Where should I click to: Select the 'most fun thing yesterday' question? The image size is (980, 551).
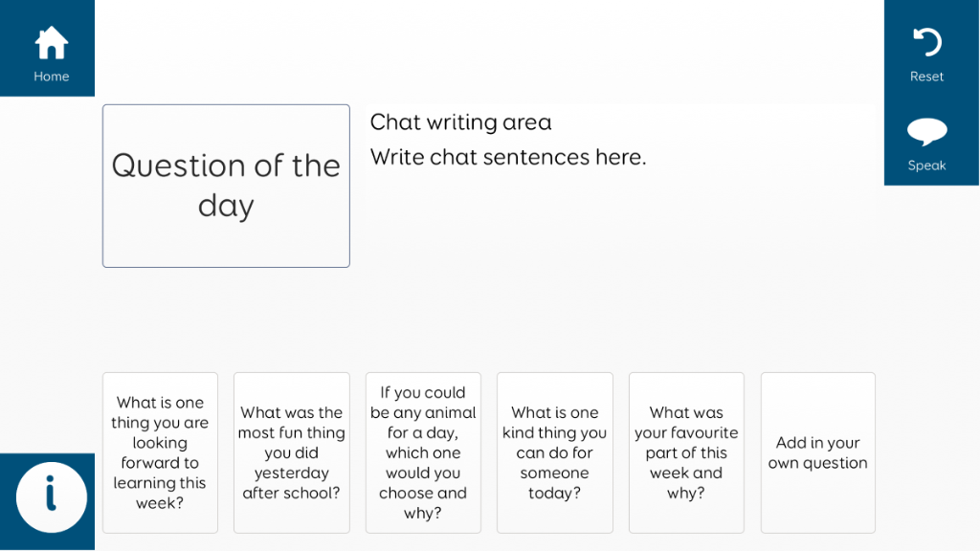tap(291, 452)
